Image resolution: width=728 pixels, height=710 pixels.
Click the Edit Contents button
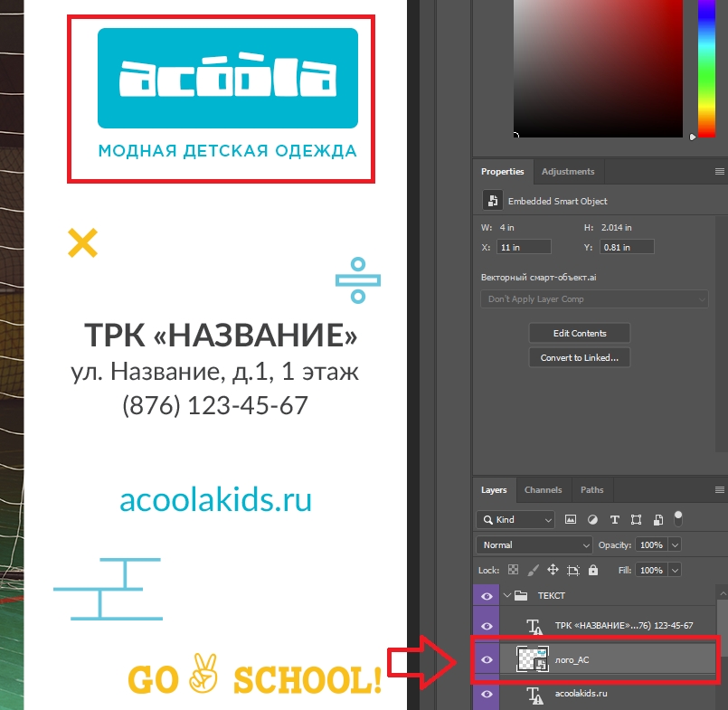pos(580,333)
